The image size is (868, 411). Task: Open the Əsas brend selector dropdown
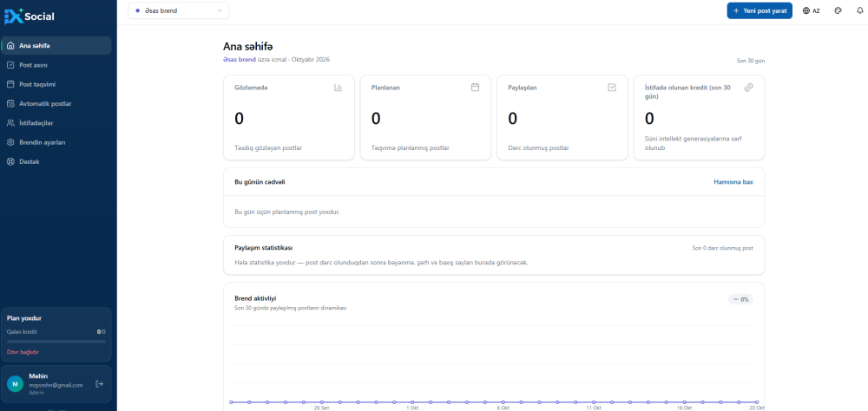pyautogui.click(x=178, y=10)
